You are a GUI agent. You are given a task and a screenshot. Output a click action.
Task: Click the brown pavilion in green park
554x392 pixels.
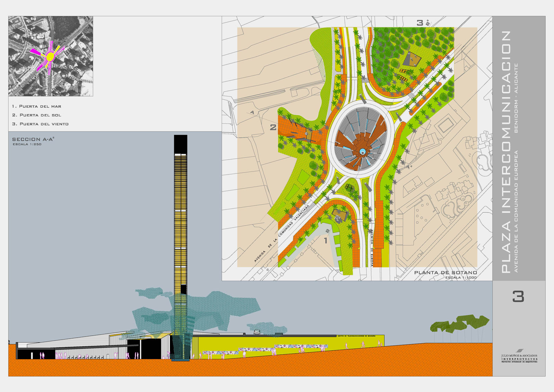tap(412, 59)
